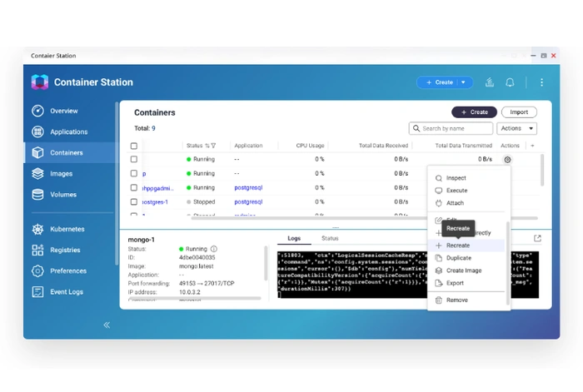Check the first Running container row
The height and width of the screenshot is (392, 583).
tap(134, 159)
